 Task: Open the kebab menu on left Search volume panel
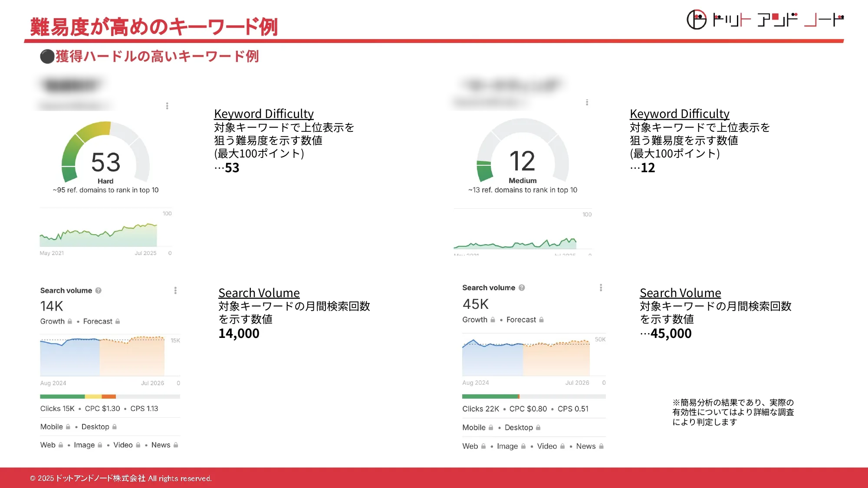[x=175, y=290]
